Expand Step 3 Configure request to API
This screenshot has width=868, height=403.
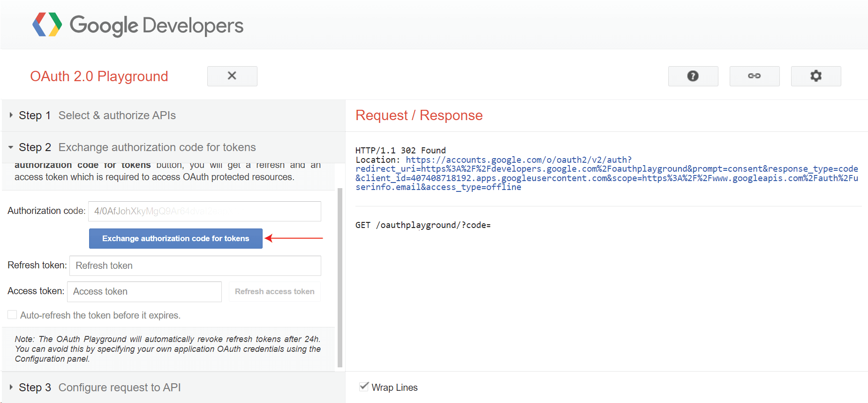[x=174, y=388]
